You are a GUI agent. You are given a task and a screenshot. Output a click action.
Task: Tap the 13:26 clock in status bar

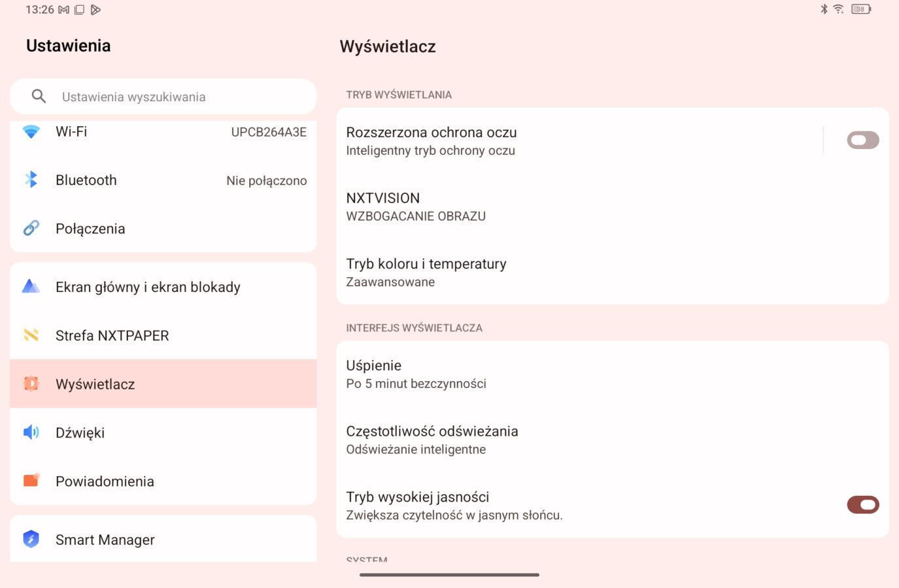tap(40, 10)
